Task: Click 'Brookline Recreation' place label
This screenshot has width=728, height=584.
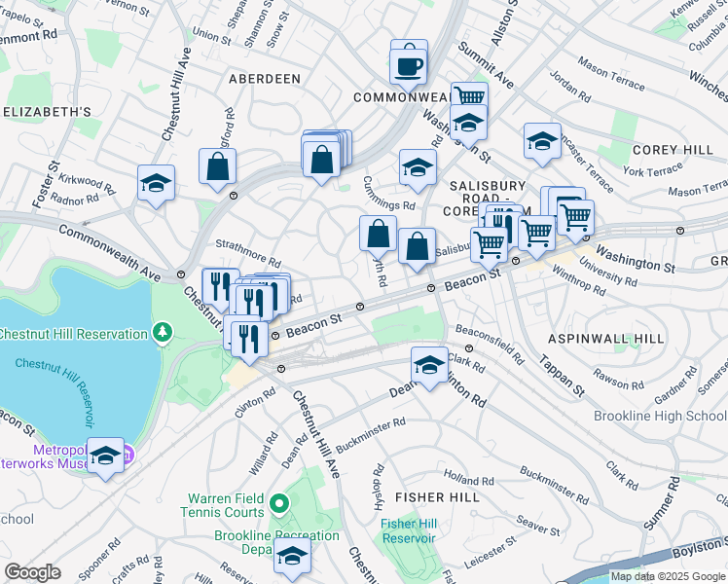Action: (276, 535)
